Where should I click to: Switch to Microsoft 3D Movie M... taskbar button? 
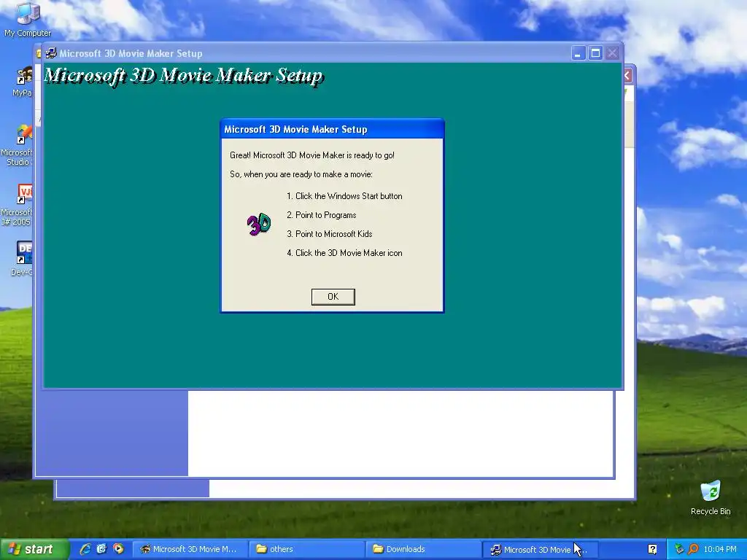tap(190, 549)
